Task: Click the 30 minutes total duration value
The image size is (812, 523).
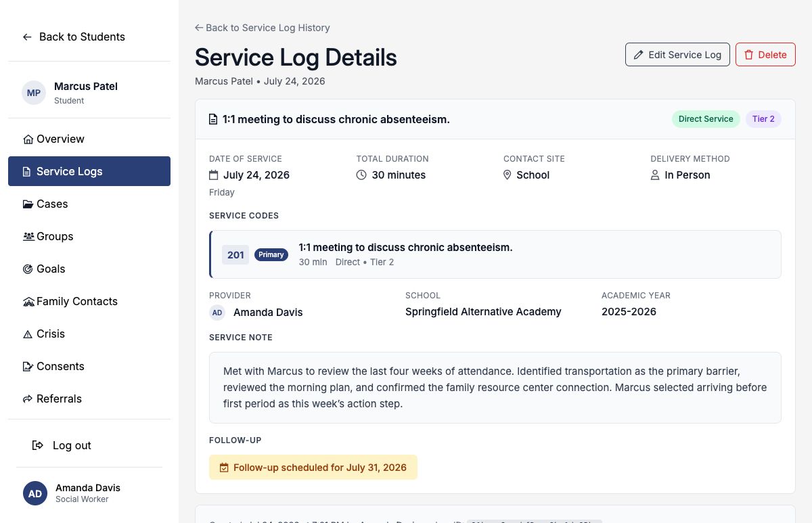Action: [x=399, y=175]
